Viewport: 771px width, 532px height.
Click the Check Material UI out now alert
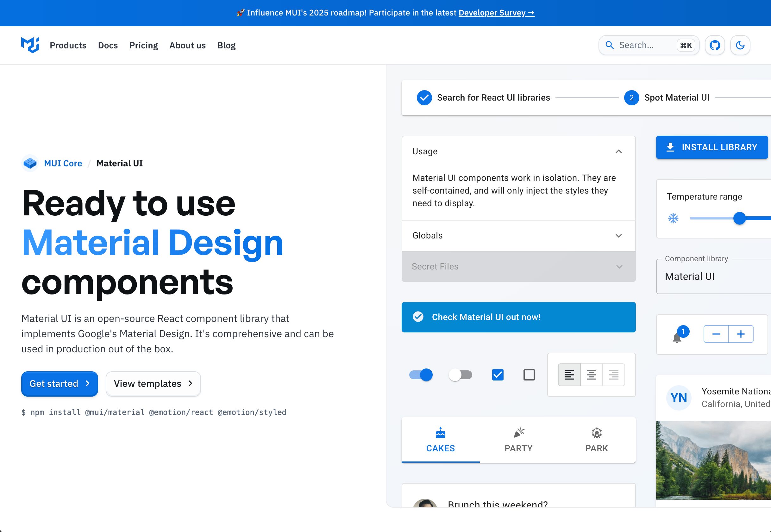(518, 317)
